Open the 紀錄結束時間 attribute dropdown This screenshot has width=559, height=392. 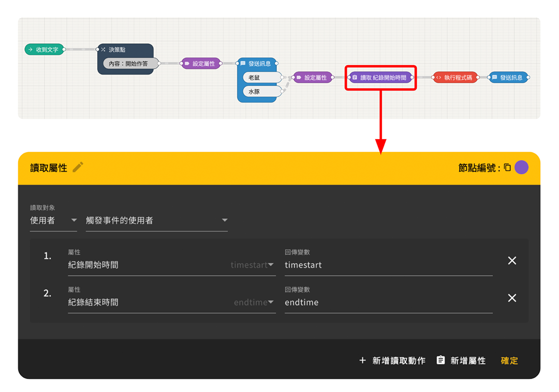click(171, 303)
